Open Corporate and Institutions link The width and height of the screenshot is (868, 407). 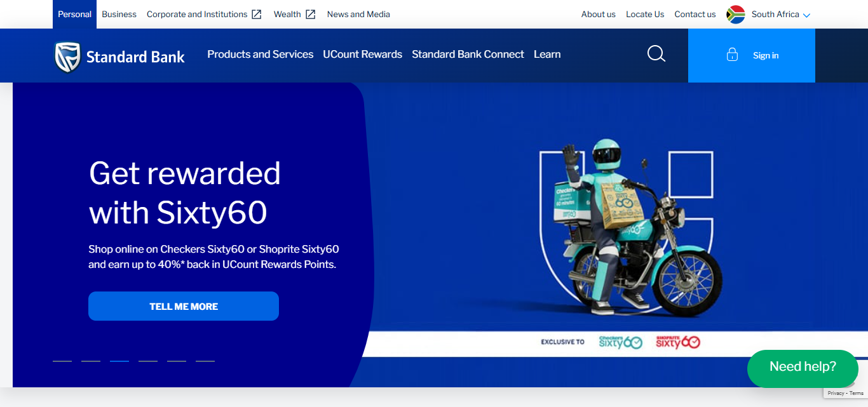[x=197, y=14]
